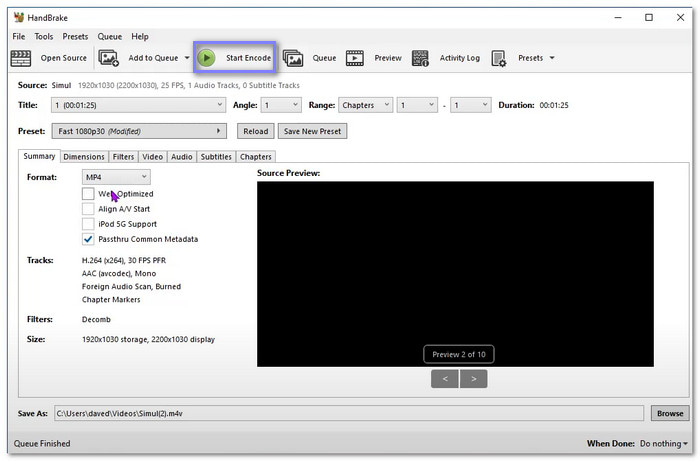Click the Presets toolbar icon

tap(499, 58)
